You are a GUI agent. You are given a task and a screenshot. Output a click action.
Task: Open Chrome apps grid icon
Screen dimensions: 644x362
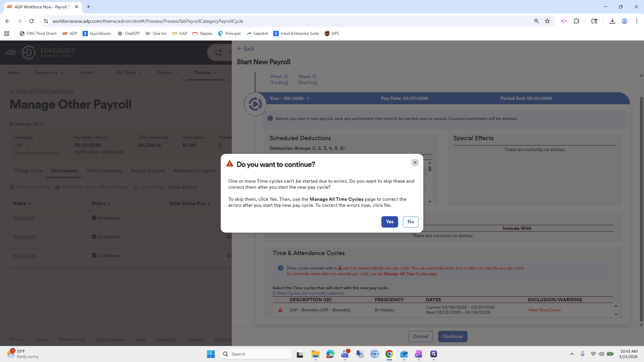(x=7, y=34)
